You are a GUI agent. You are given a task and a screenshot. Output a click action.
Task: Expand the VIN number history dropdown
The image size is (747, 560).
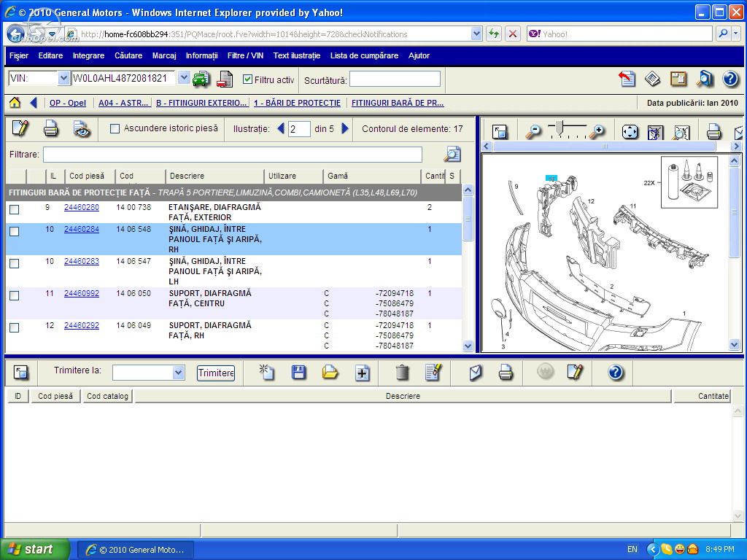pyautogui.click(x=183, y=78)
